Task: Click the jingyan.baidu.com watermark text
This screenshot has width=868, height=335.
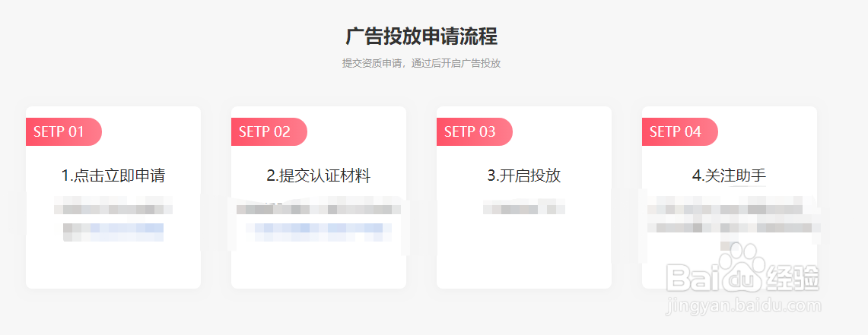Action: tap(742, 306)
